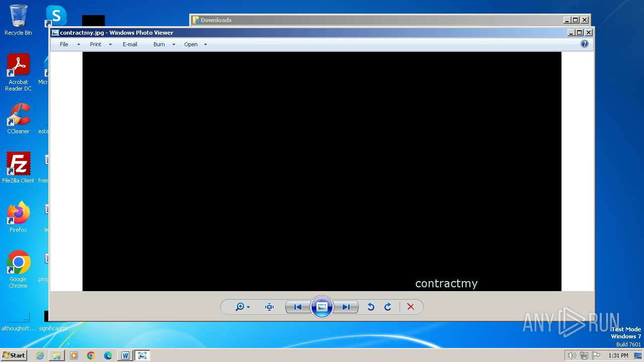Open Action Center flag icon
Viewport: 644px width, 362px height.
pos(596,355)
